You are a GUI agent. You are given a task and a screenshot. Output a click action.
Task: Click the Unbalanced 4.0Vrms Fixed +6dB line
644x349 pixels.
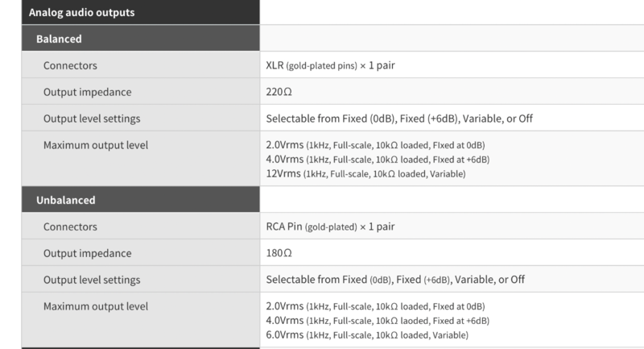(x=378, y=320)
